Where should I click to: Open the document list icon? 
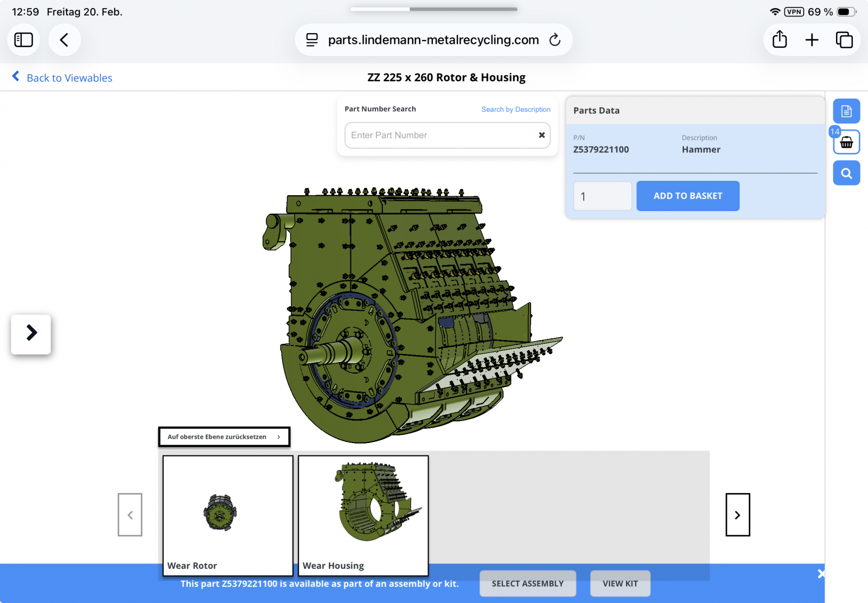[x=846, y=111]
